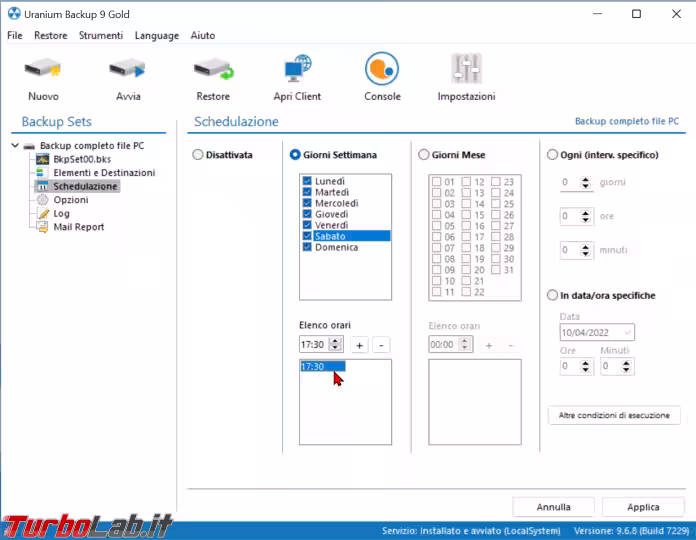
Task: Open the Data 10/04/2022 date dropdown
Action: 628,332
